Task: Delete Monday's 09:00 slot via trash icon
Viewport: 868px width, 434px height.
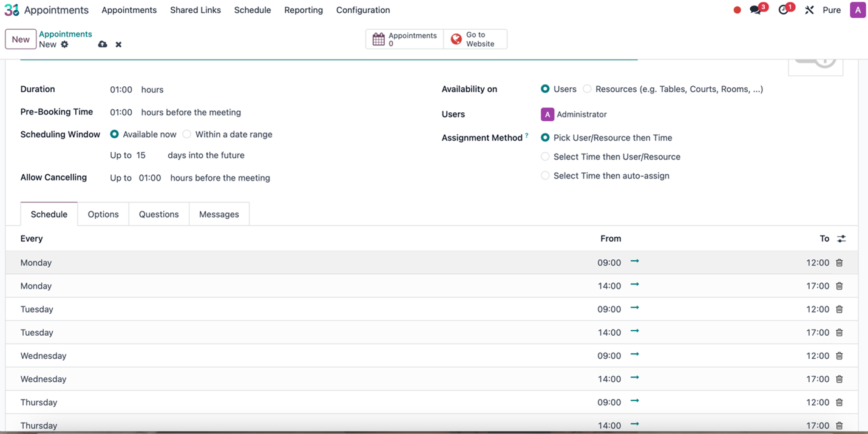Action: point(839,262)
